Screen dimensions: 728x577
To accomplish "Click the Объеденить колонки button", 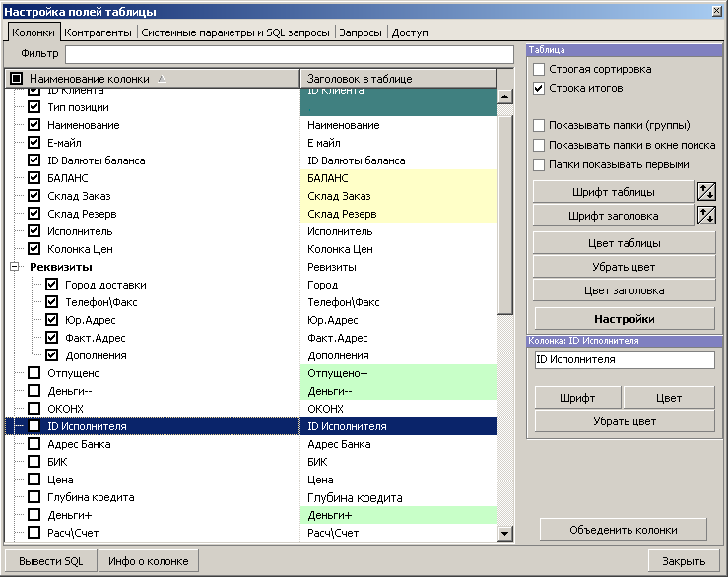I will tap(623, 530).
